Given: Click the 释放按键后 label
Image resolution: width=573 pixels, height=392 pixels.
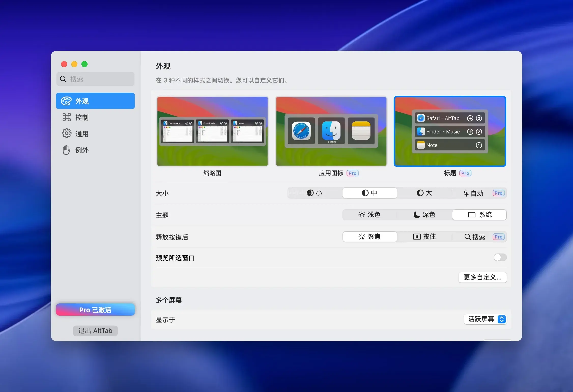Looking at the screenshot, I should click(x=172, y=237).
